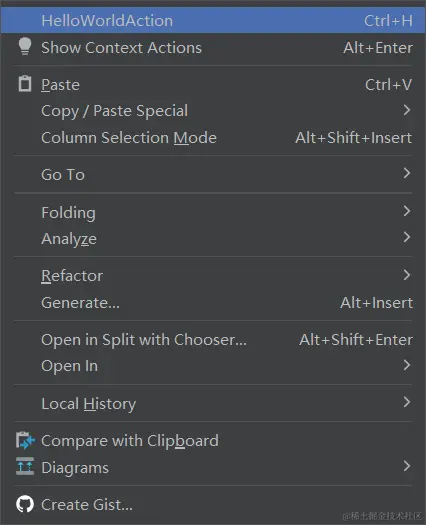The width and height of the screenshot is (426, 525).
Task: Select Show Context Actions text
Action: pyautogui.click(x=121, y=48)
